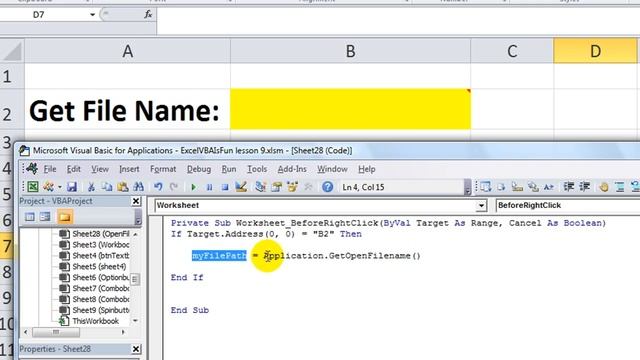Screen dimensions: 640x360
Task: Click the Indent icon
Action: click(569, 187)
